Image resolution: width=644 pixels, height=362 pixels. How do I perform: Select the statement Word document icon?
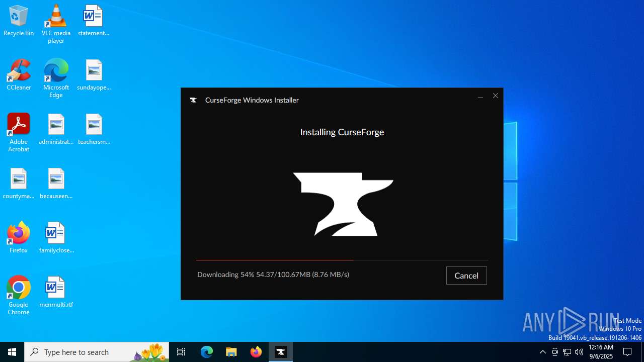[x=94, y=21]
